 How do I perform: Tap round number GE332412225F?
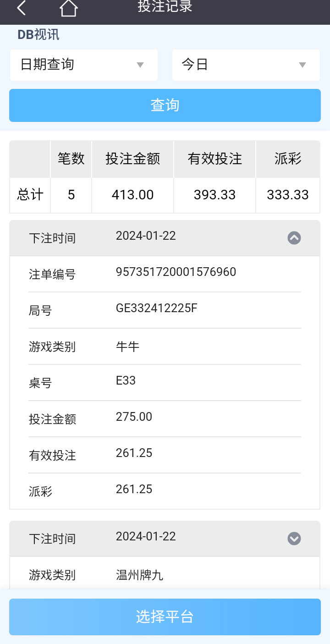(156, 308)
